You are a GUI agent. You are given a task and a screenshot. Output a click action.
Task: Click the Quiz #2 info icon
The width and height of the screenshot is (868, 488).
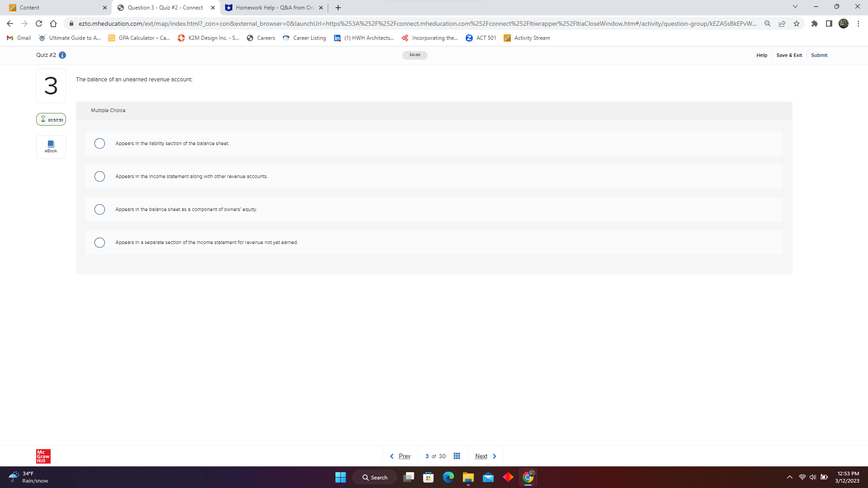[62, 55]
